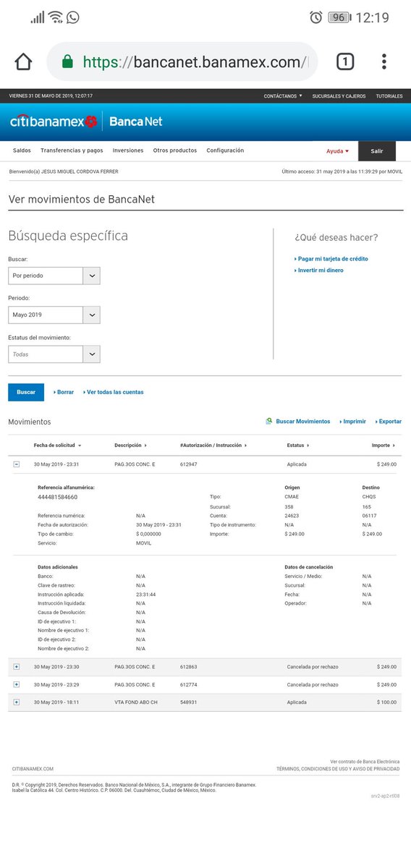The image size is (411, 868).
Task: Click Invertir mi dinero
Action: [319, 271]
